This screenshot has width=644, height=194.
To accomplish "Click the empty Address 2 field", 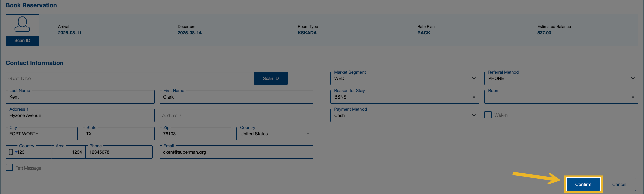I will (236, 116).
